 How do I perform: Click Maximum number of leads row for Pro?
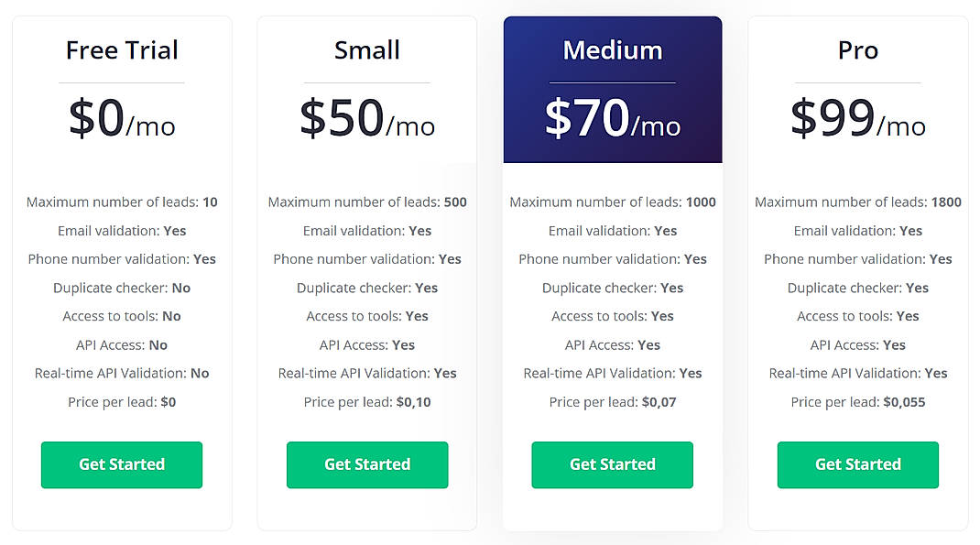tap(857, 202)
